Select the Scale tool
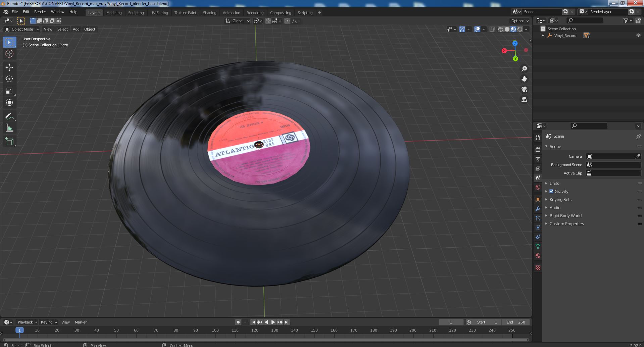The width and height of the screenshot is (644, 347). [x=9, y=91]
